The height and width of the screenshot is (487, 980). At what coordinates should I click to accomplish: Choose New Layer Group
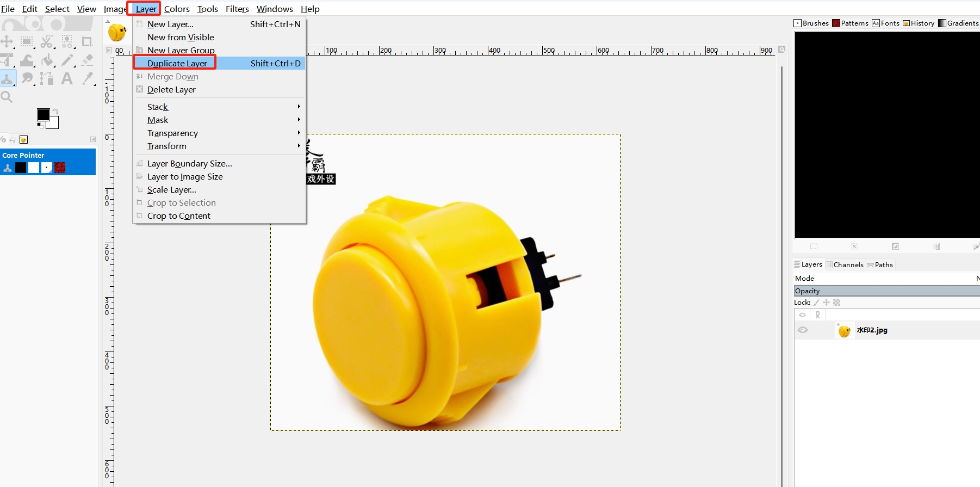pos(220,50)
